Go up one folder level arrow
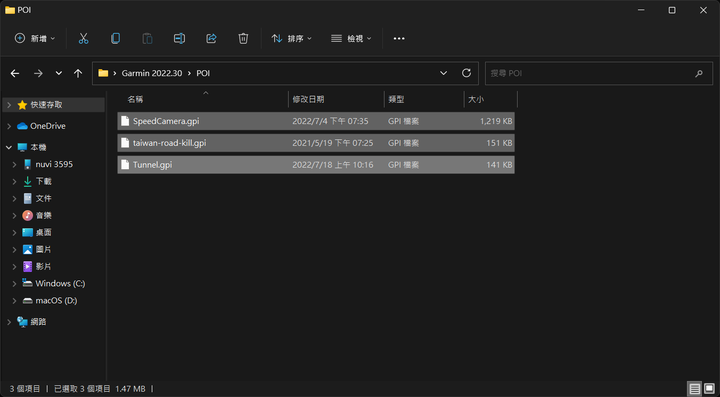Viewport: 720px width, 397px height. click(x=78, y=73)
